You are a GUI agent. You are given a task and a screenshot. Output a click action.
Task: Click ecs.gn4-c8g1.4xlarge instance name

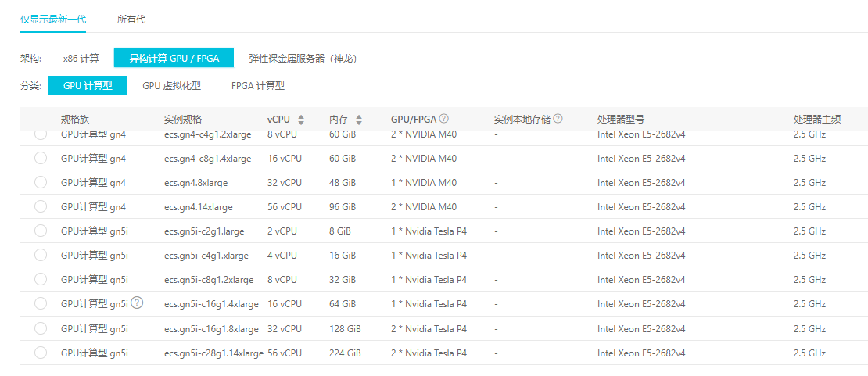[207, 159]
